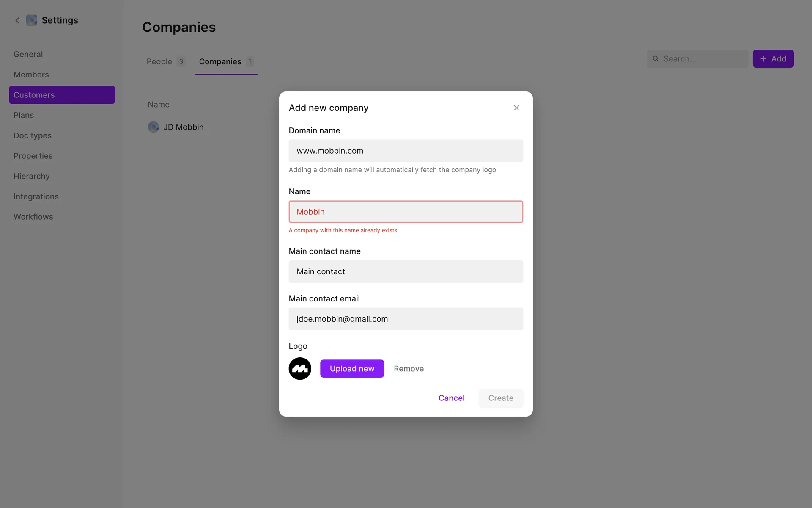The width and height of the screenshot is (812, 508).
Task: Go to Workflows in the sidebar
Action: [33, 217]
